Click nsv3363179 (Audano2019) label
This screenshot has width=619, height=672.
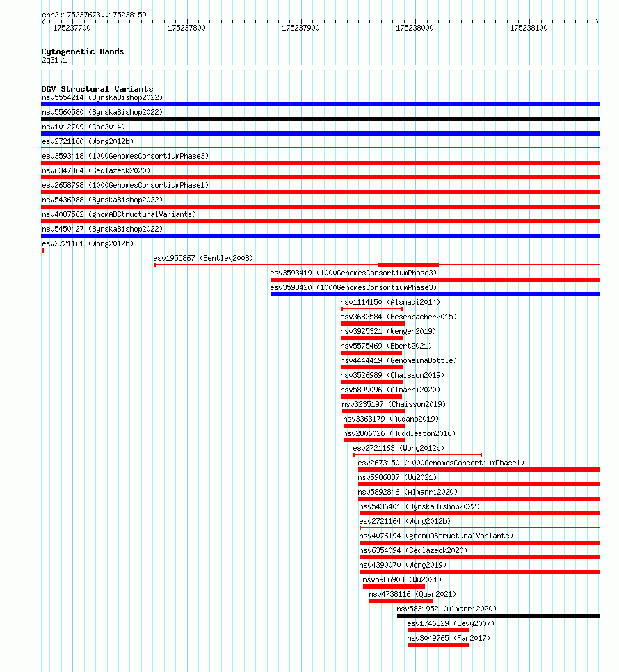click(x=391, y=419)
